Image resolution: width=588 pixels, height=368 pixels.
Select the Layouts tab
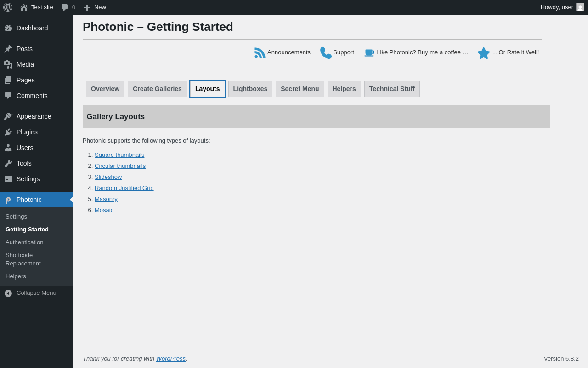coord(208,89)
